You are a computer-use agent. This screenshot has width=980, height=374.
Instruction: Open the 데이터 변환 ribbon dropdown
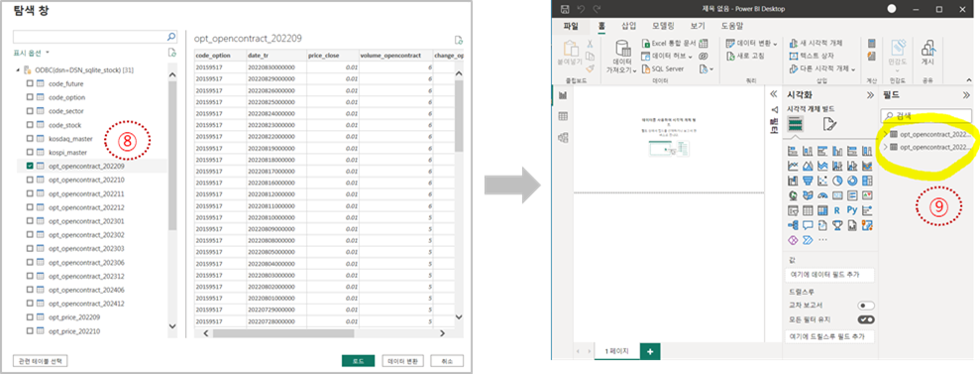point(752,44)
